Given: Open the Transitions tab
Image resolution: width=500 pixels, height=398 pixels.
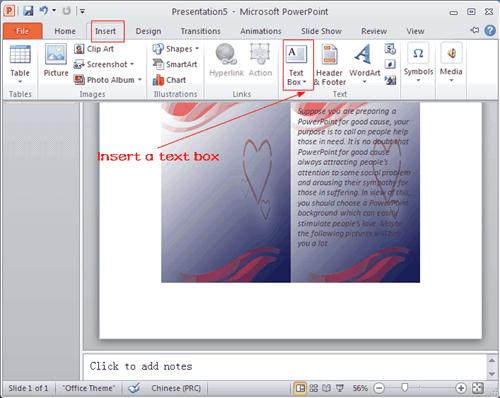Looking at the screenshot, I should pyautogui.click(x=200, y=31).
